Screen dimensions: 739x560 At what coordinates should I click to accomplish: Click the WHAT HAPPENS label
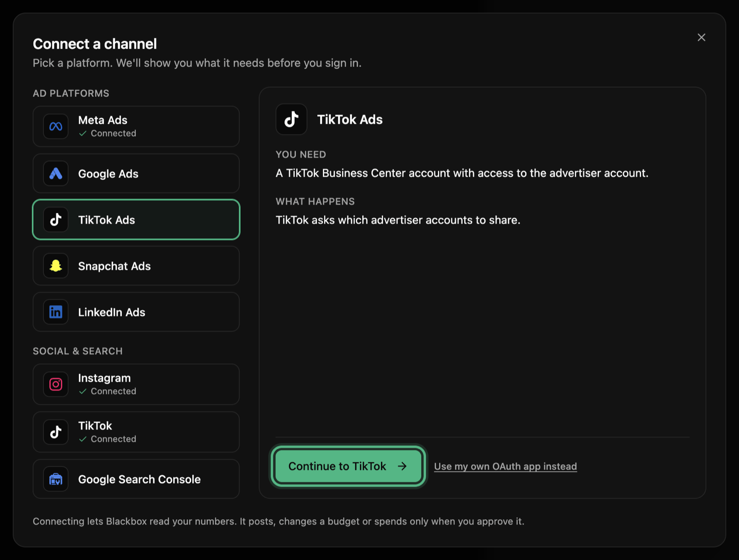(315, 202)
